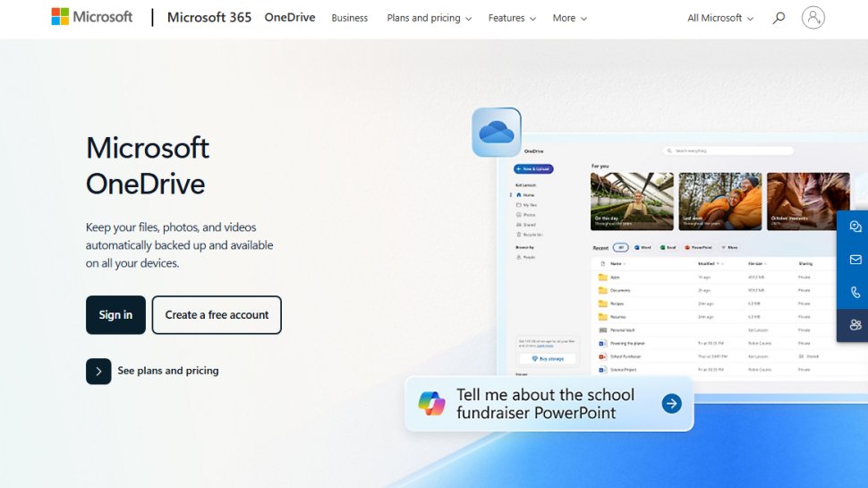Open the red canyon rock photo
The image size is (868, 488).
pos(808,201)
